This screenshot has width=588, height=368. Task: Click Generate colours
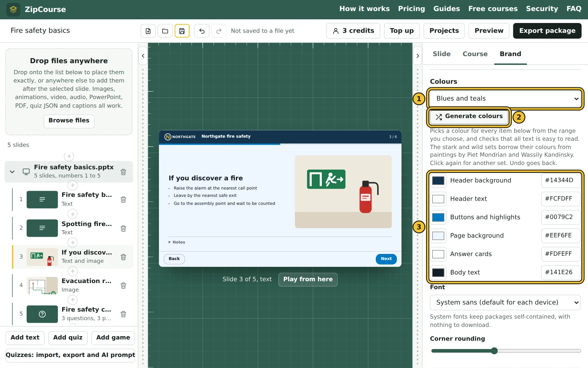(469, 117)
